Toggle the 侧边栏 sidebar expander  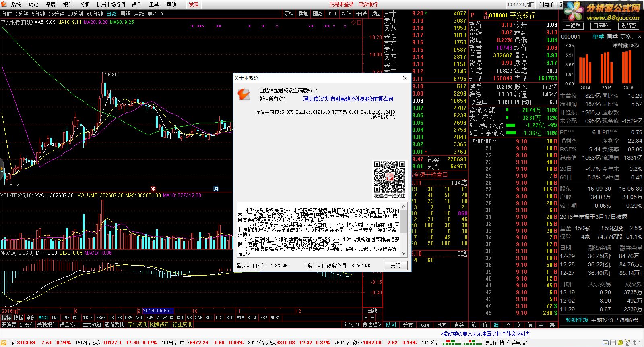tap(372, 324)
